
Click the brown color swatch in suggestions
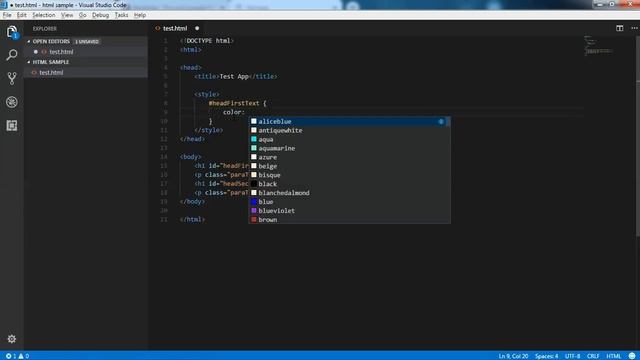coord(254,220)
